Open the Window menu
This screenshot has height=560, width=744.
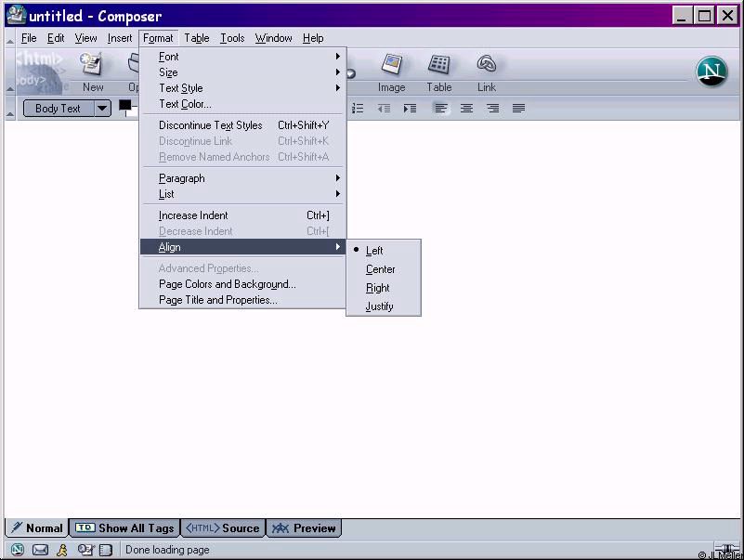click(273, 38)
